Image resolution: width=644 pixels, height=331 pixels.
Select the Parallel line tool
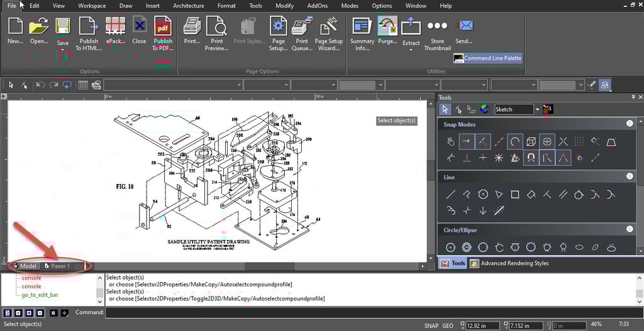click(x=563, y=195)
